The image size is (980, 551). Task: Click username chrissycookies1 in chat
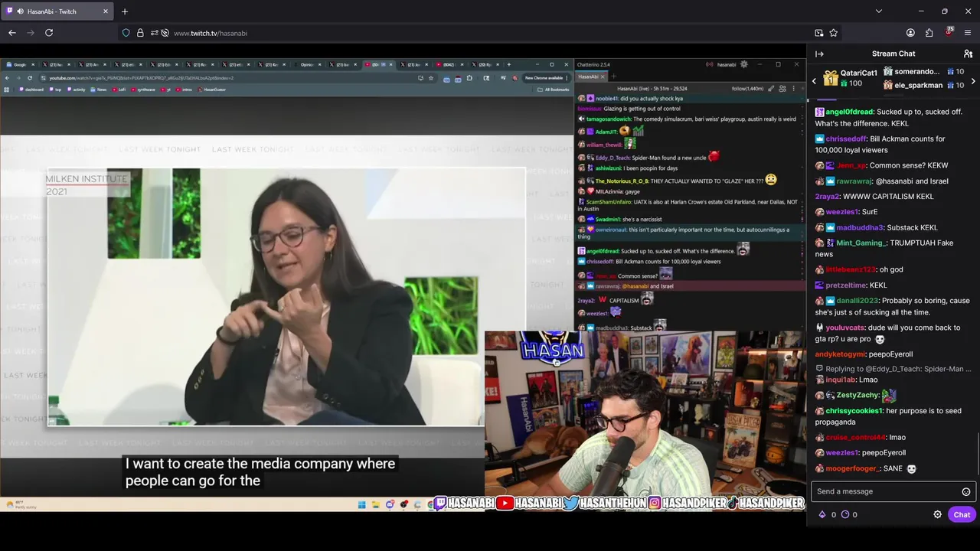click(854, 411)
